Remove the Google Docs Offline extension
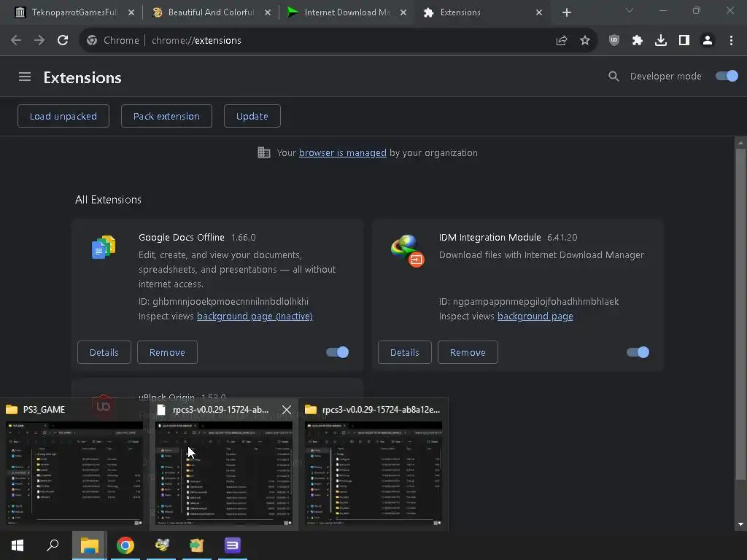The width and height of the screenshot is (747, 560). [x=167, y=352]
